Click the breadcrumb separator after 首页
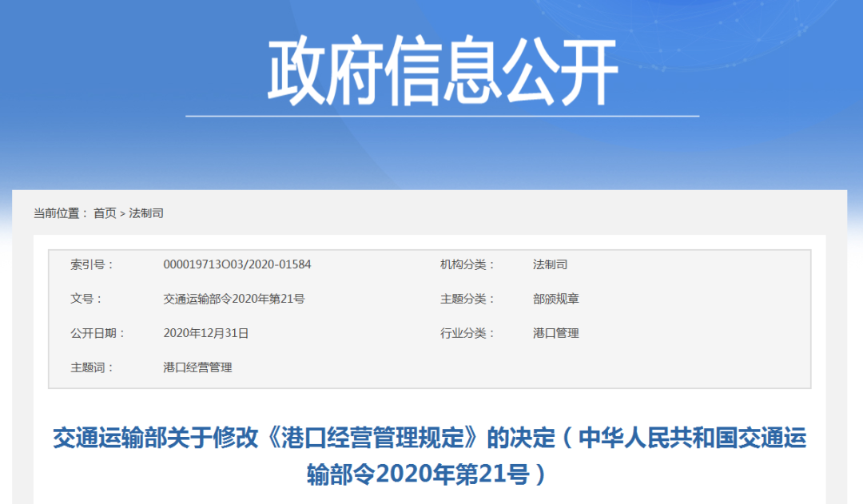This screenshot has width=863, height=504. click(x=122, y=213)
